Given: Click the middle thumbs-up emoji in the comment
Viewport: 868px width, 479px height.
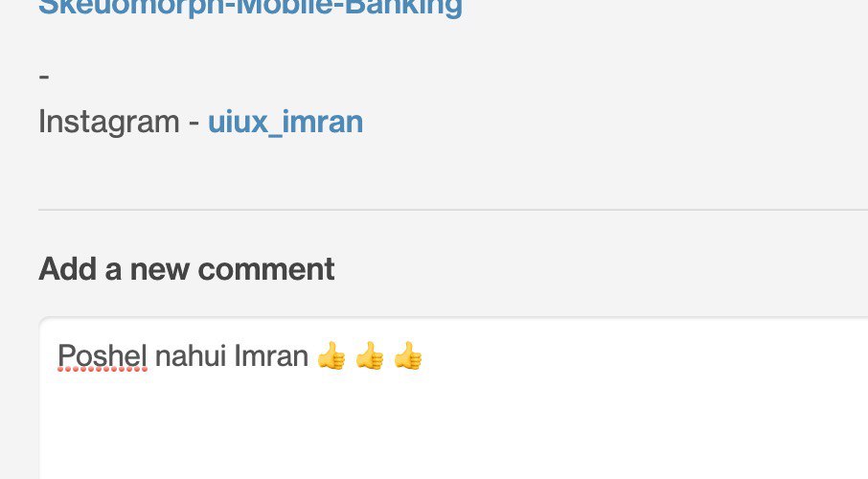Looking at the screenshot, I should click(x=370, y=355).
